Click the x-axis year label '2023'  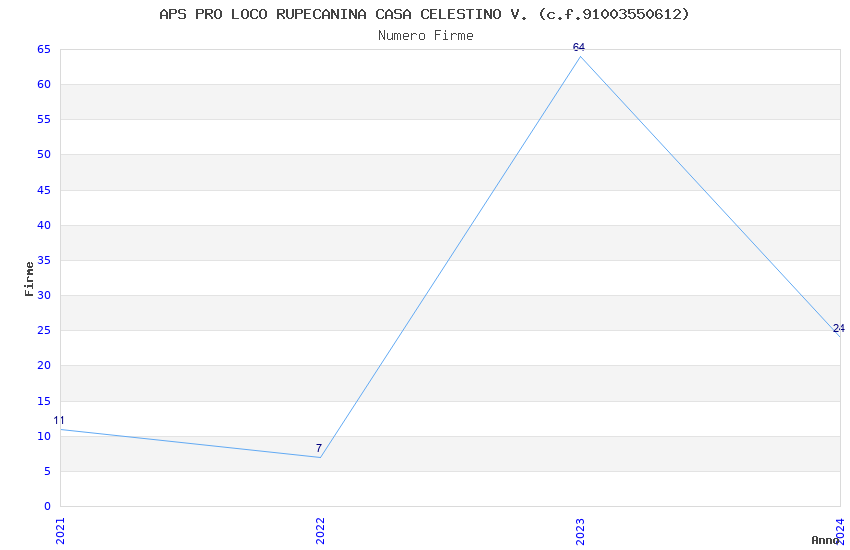(580, 530)
